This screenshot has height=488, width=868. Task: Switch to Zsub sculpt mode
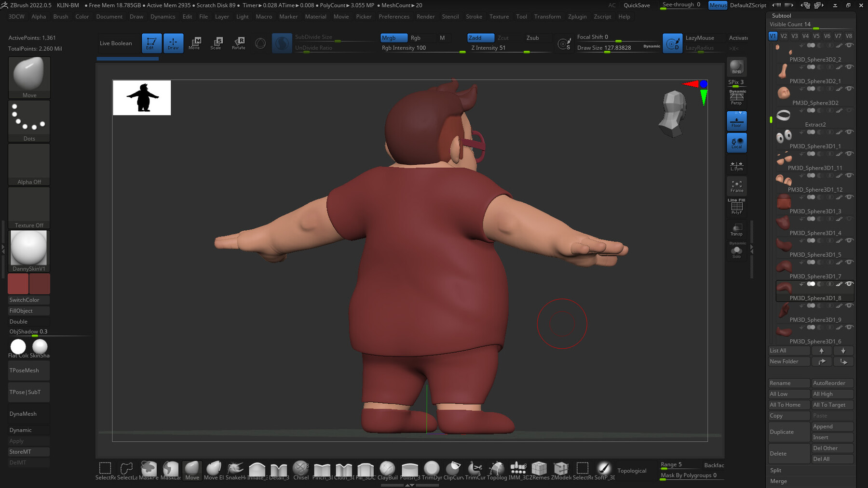[533, 38]
